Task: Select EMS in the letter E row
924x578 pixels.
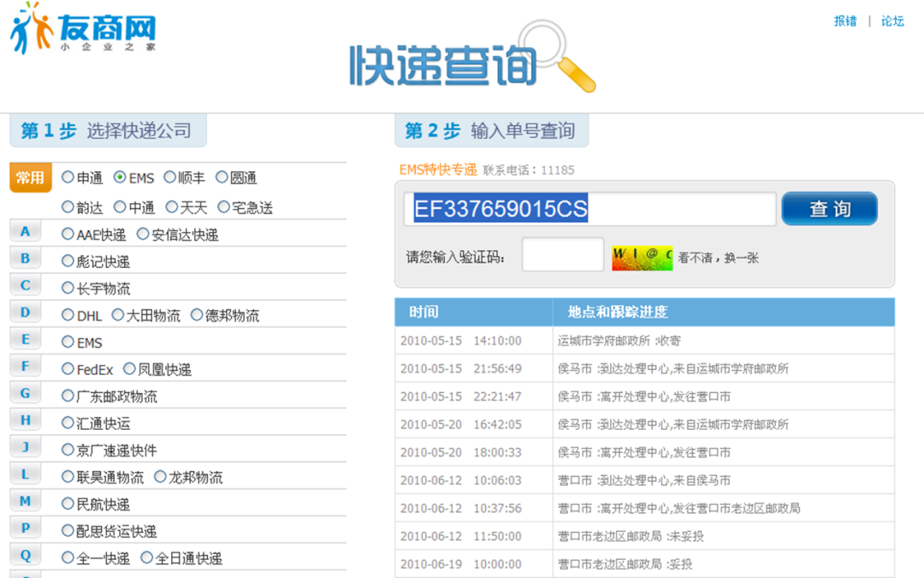Action: [68, 342]
